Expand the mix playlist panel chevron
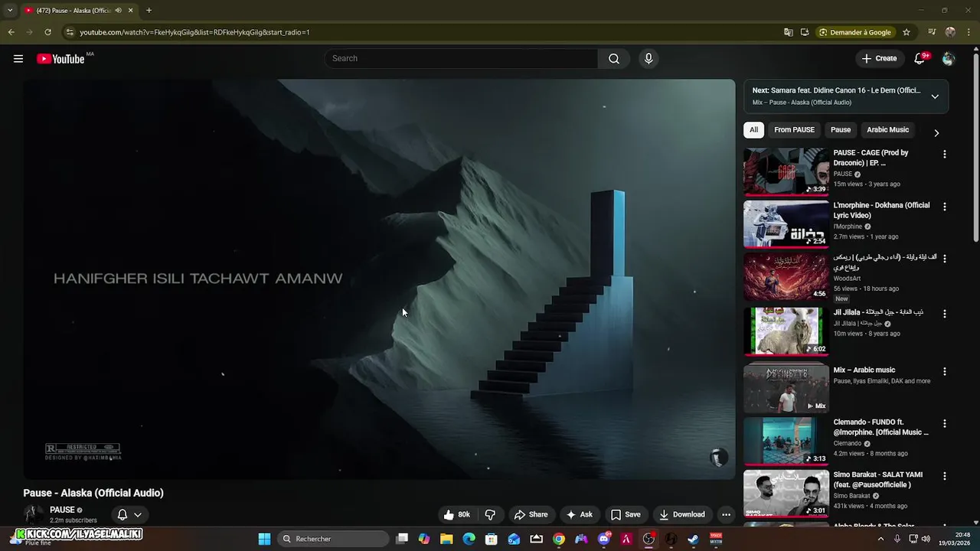This screenshot has height=551, width=980. 935,96
